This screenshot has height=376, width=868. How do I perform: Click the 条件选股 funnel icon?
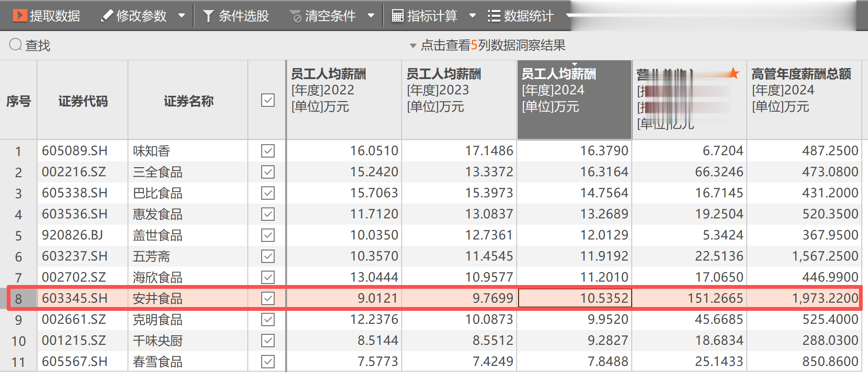click(208, 16)
